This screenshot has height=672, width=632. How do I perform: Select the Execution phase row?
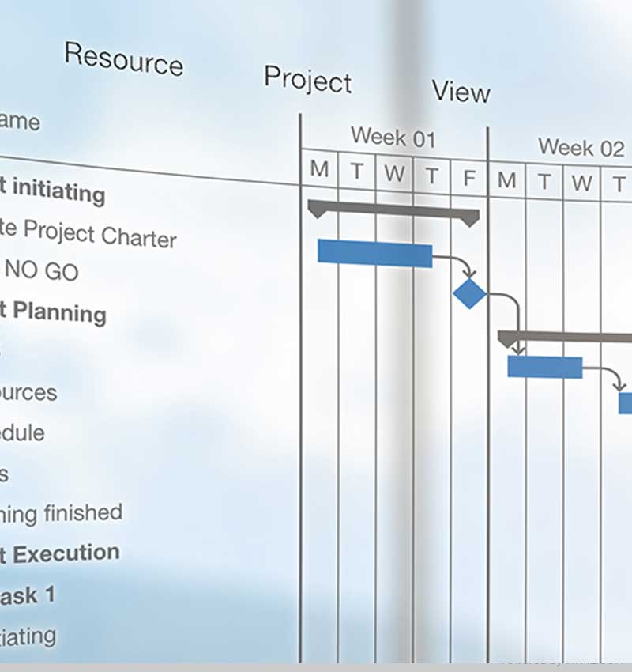[60, 553]
